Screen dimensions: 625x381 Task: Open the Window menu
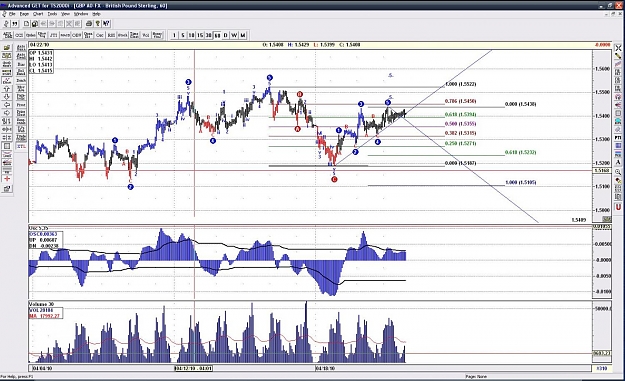coord(81,14)
